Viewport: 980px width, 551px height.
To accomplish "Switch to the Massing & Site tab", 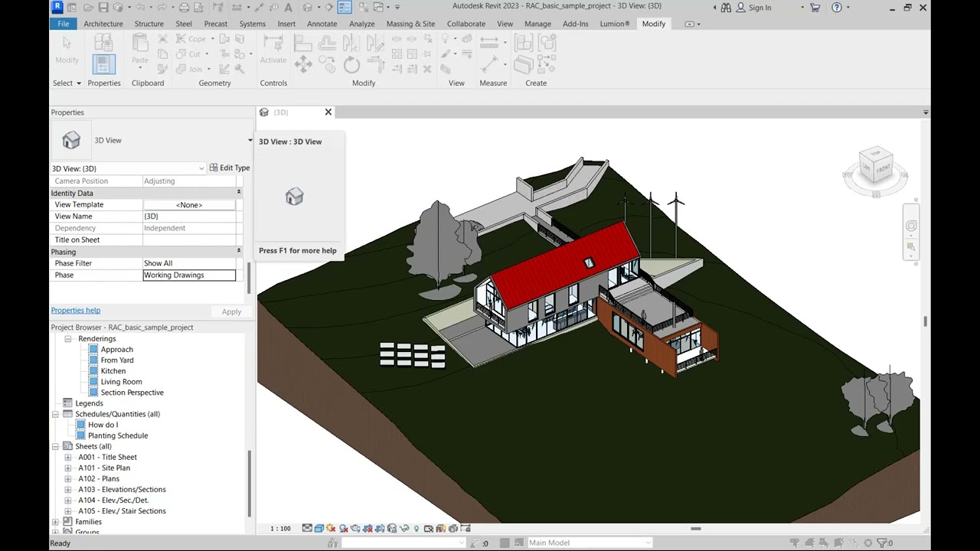I will tap(410, 24).
